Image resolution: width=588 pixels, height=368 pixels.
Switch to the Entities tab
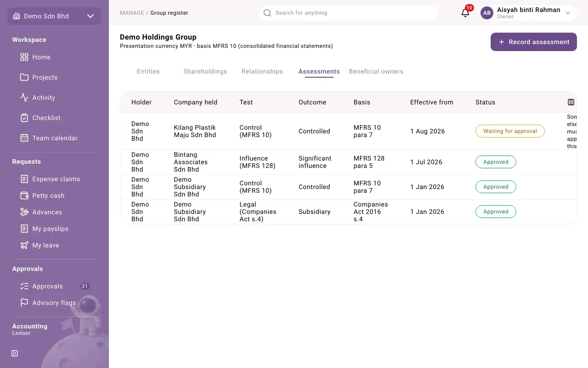click(148, 71)
